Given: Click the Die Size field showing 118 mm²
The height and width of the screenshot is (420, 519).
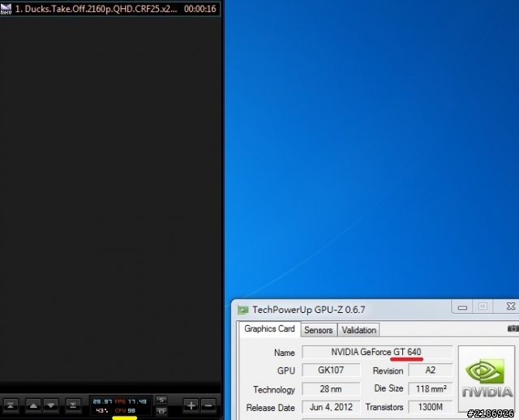Looking at the screenshot, I should coord(431,388).
